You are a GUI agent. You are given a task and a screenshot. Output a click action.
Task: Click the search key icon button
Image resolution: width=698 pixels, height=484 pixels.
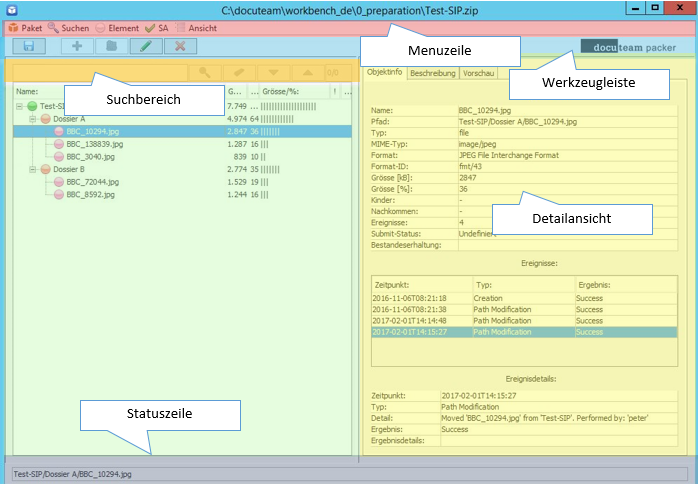click(x=204, y=72)
